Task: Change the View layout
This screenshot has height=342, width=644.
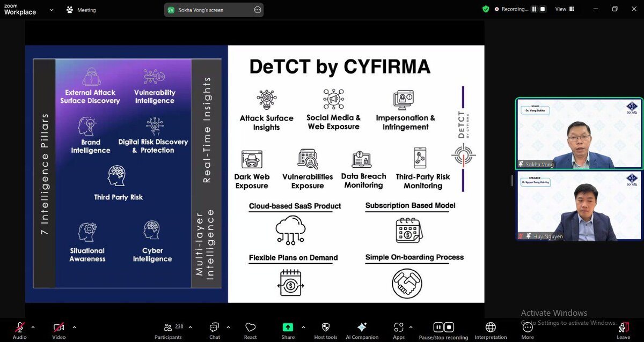Action: click(x=565, y=9)
